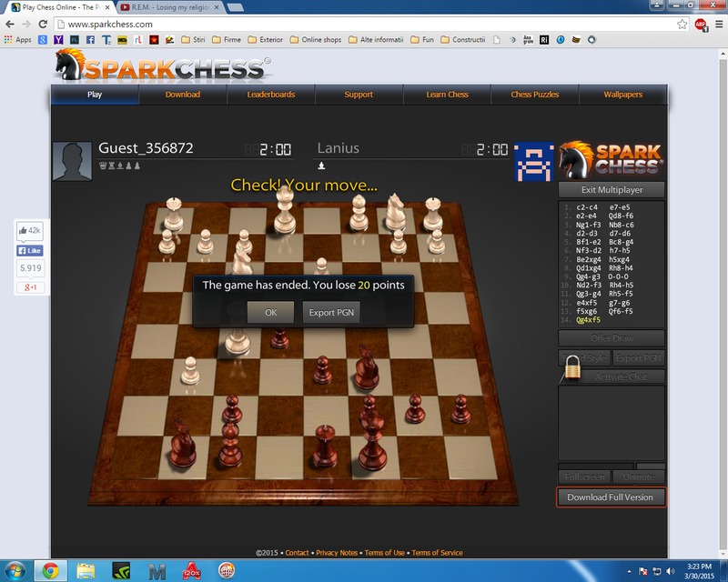The image size is (728, 582).
Task: Open the Facebook bookmark icon
Action: (90, 40)
